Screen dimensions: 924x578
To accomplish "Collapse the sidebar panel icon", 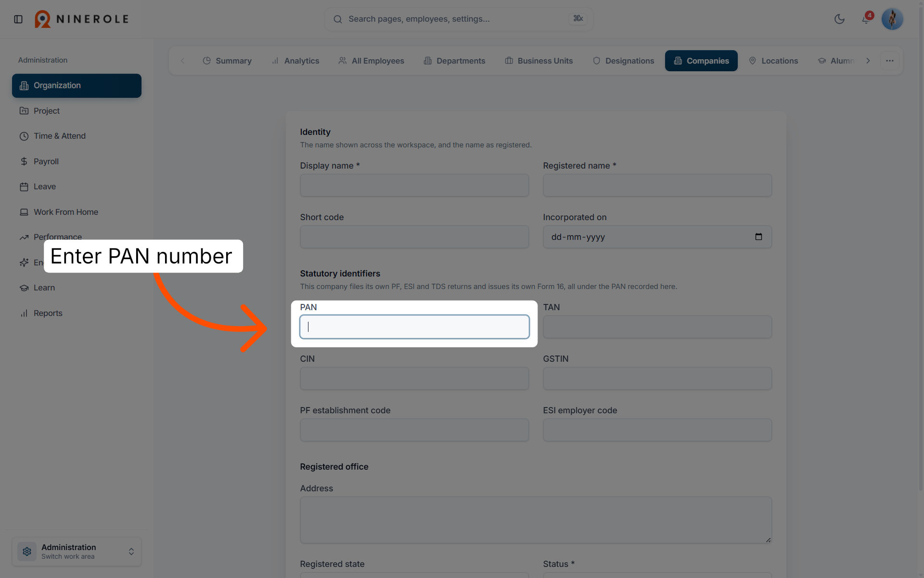I will [18, 19].
